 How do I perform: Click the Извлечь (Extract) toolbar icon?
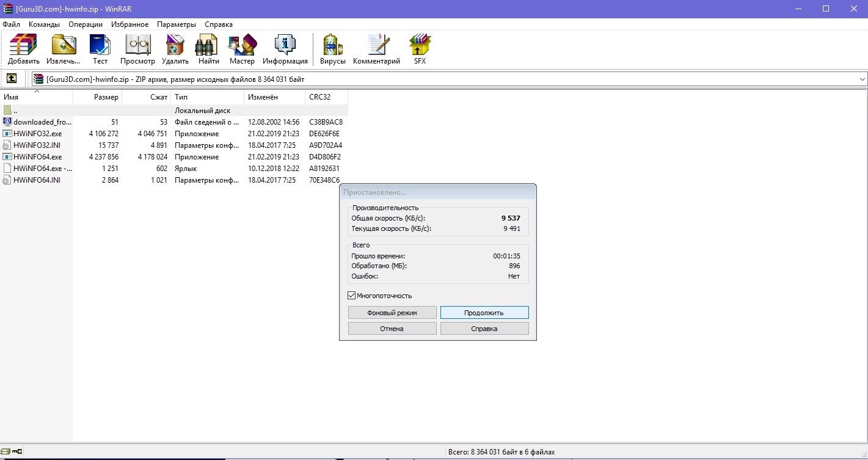[x=64, y=49]
